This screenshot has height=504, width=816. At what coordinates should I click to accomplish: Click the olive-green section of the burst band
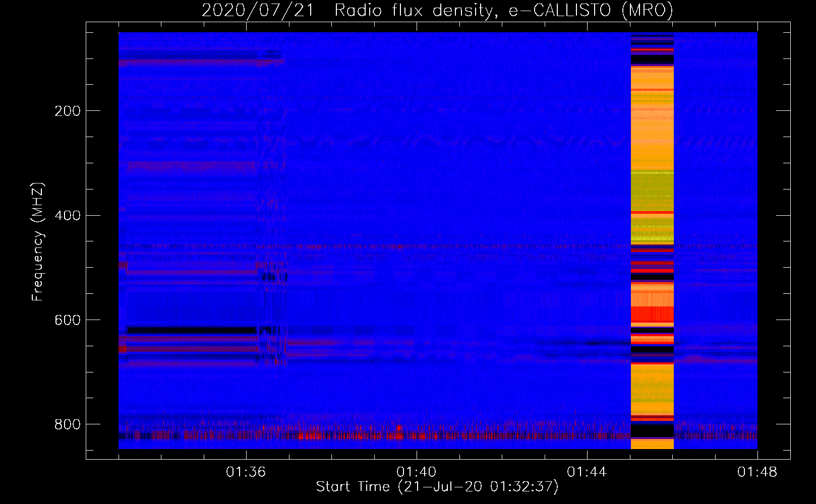(652, 192)
